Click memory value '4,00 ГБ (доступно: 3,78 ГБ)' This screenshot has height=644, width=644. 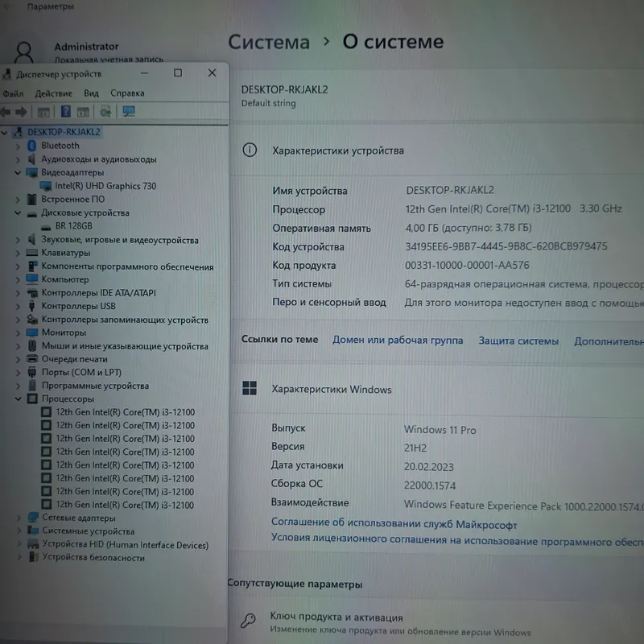pyautogui.click(x=469, y=228)
